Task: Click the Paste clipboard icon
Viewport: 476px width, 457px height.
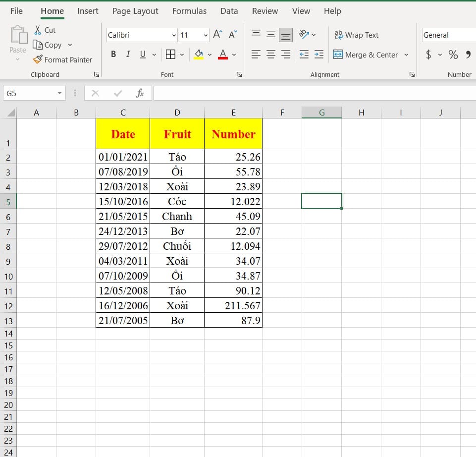Action: (19, 35)
